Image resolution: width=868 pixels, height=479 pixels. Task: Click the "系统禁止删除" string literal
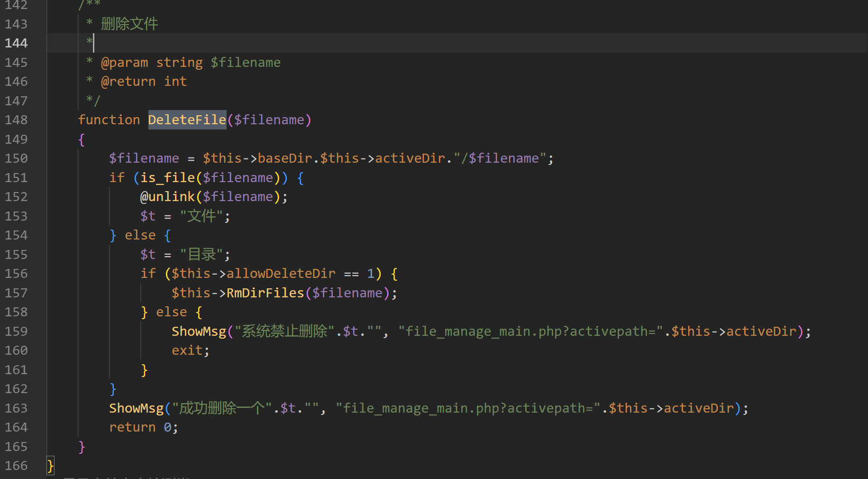[x=284, y=332]
